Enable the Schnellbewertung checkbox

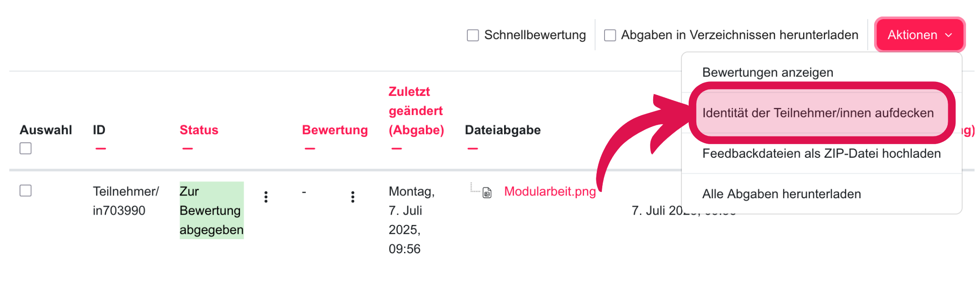[473, 35]
